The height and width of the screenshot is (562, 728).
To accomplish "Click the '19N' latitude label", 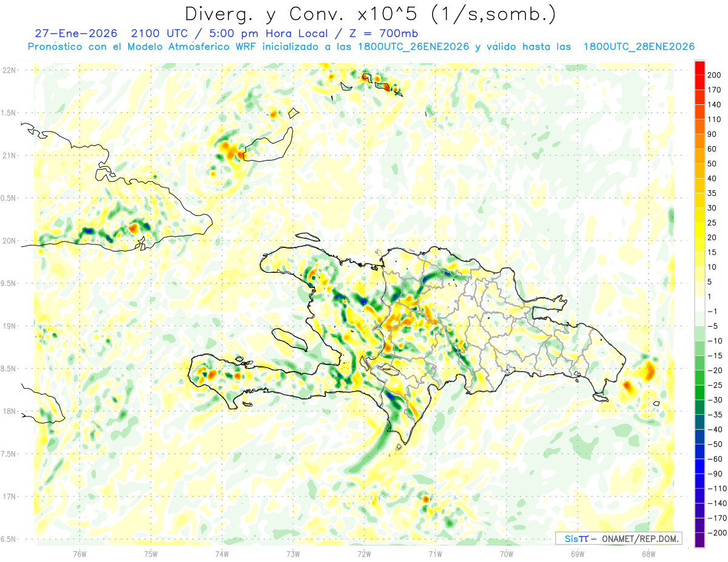I will tap(8, 326).
